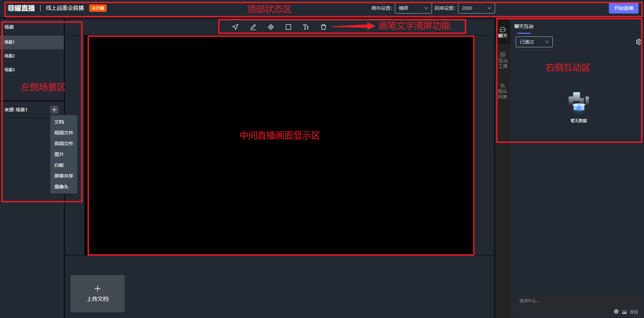Select 摄像头 in the source menu
The height and width of the screenshot is (318, 644).
click(x=61, y=187)
